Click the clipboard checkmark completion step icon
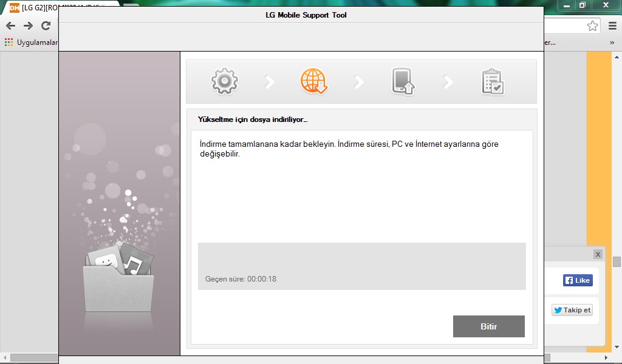Viewport: 622px width, 364px height. point(492,81)
